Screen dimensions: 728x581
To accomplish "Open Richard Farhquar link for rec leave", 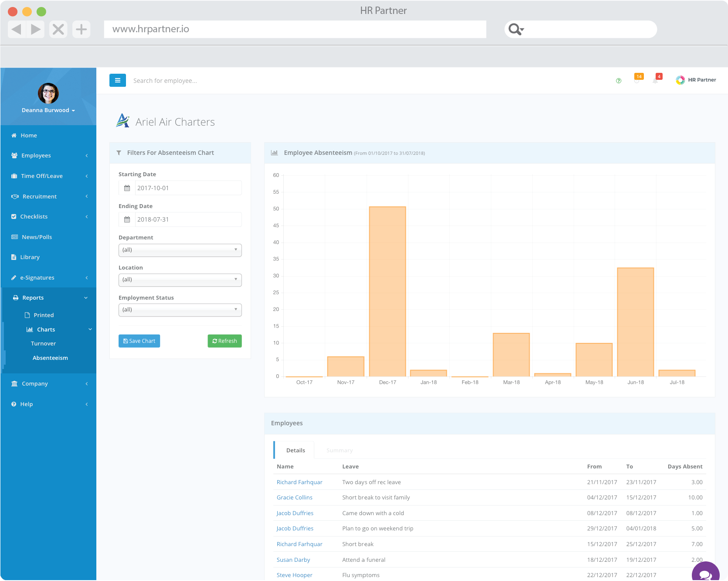I will tap(299, 482).
